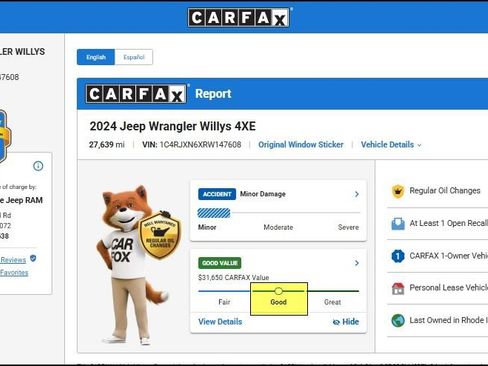Screen dimensions: 488x366
Task: Click the Great value label
Action: coord(332,302)
